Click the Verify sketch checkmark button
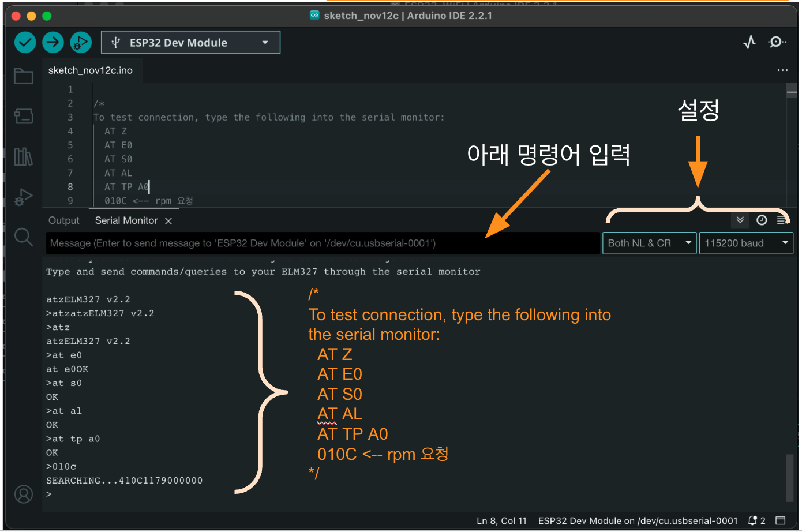Screen dimensions: 802x532 click(x=25, y=42)
